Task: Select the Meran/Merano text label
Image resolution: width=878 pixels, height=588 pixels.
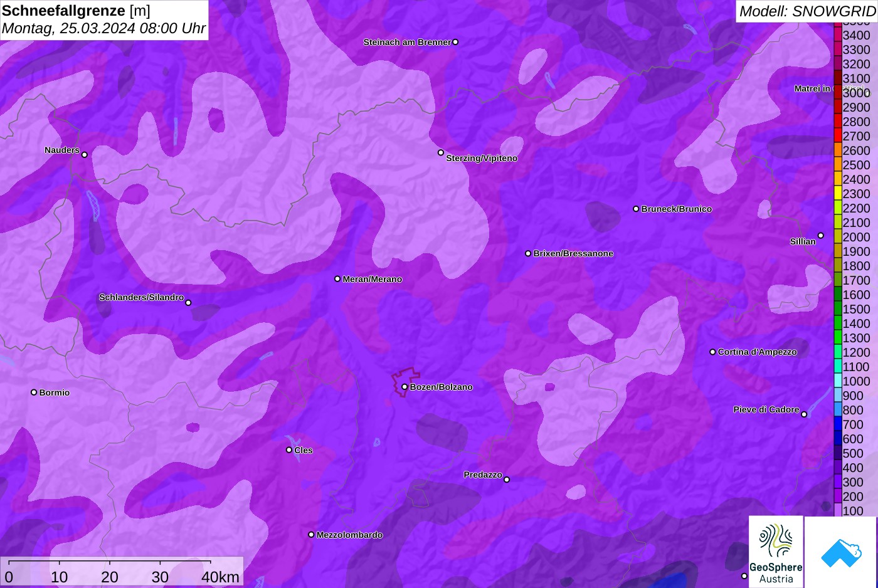Action: (373, 279)
